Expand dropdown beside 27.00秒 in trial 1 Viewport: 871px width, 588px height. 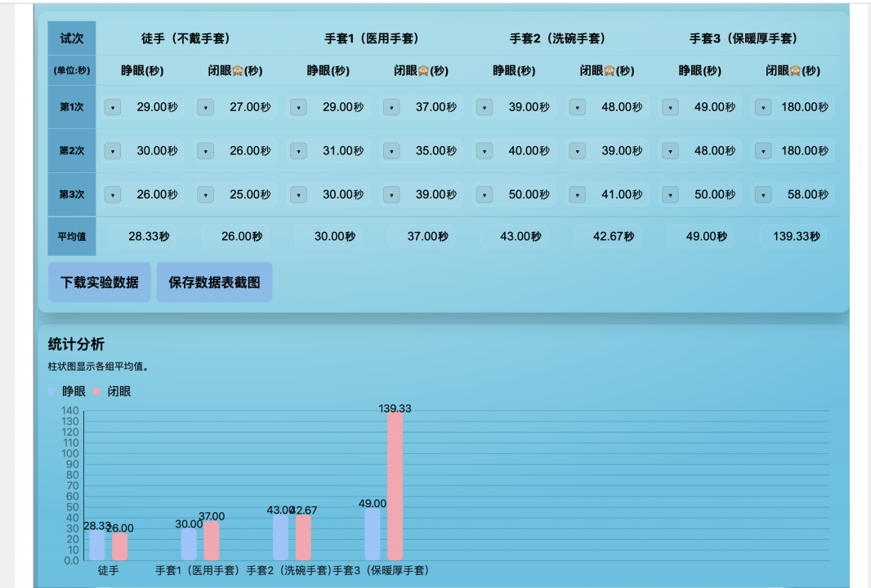(206, 107)
